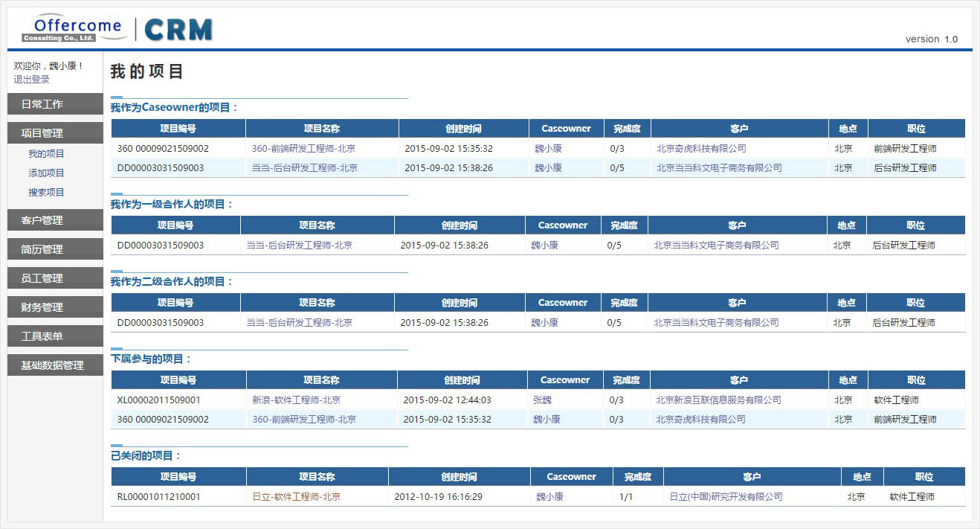Image resolution: width=980 pixels, height=529 pixels.
Task: Click 职位 header in 一级合作人 table
Action: [916, 225]
